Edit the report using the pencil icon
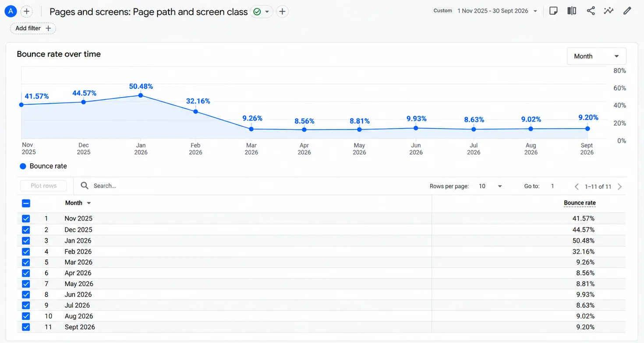The height and width of the screenshot is (343, 644). point(627,11)
